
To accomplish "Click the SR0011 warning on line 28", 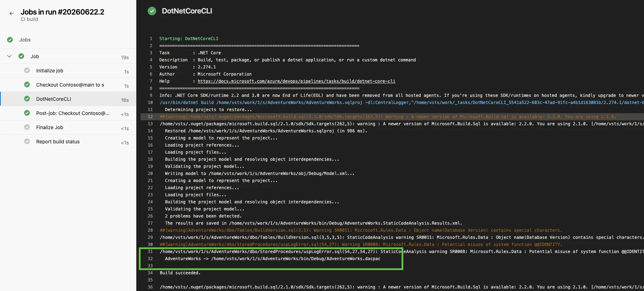I will tap(361, 230).
